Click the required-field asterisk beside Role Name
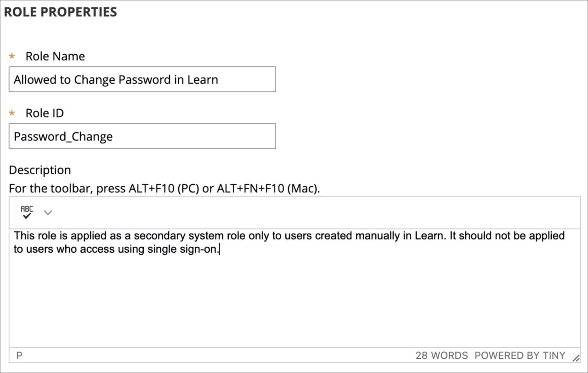The image size is (588, 373). point(11,56)
